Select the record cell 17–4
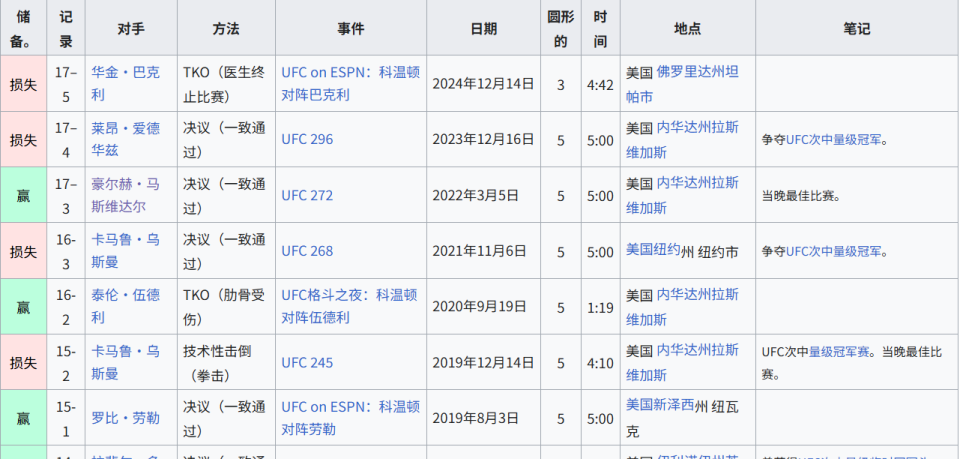960x459 pixels. click(x=66, y=140)
